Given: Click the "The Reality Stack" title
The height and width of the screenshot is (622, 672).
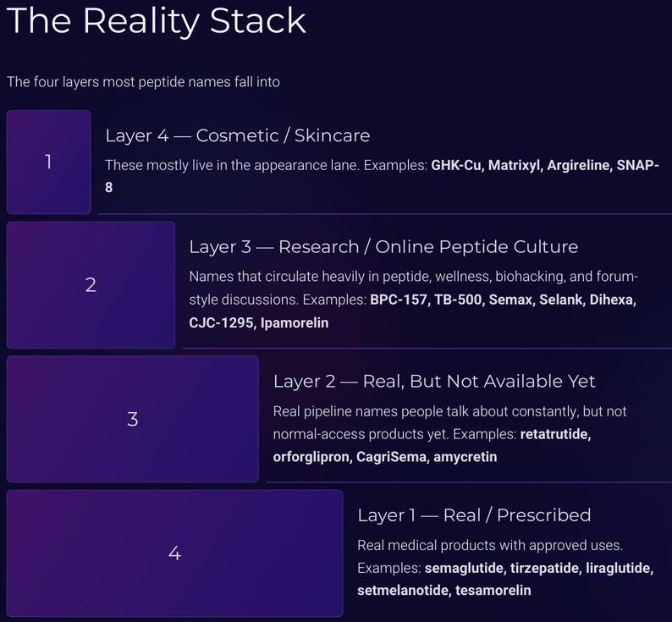Looking at the screenshot, I should point(157,21).
